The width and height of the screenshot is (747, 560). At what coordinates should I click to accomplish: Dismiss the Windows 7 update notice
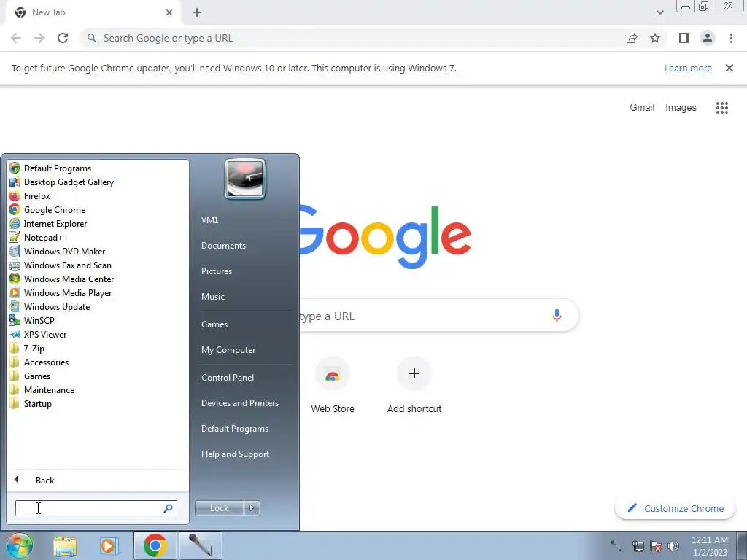729,68
